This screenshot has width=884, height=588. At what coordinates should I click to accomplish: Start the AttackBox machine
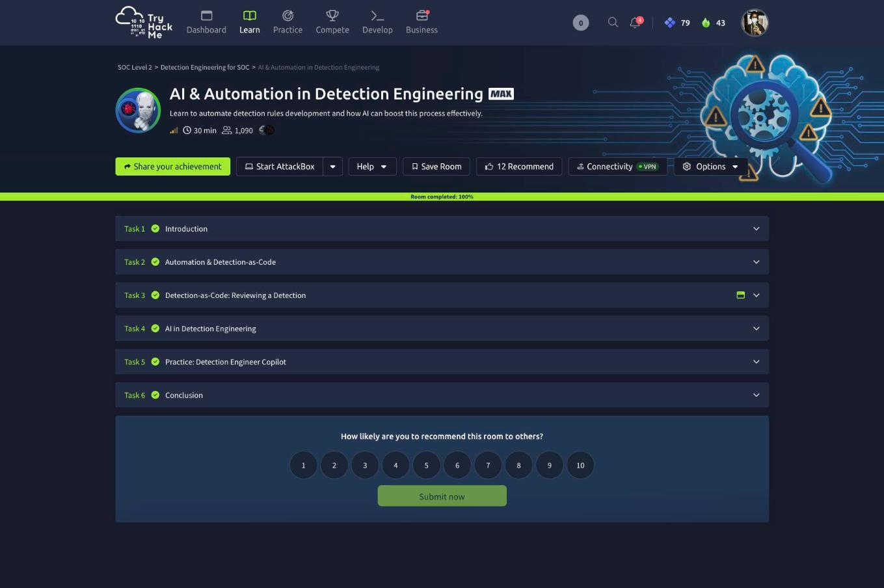(280, 167)
